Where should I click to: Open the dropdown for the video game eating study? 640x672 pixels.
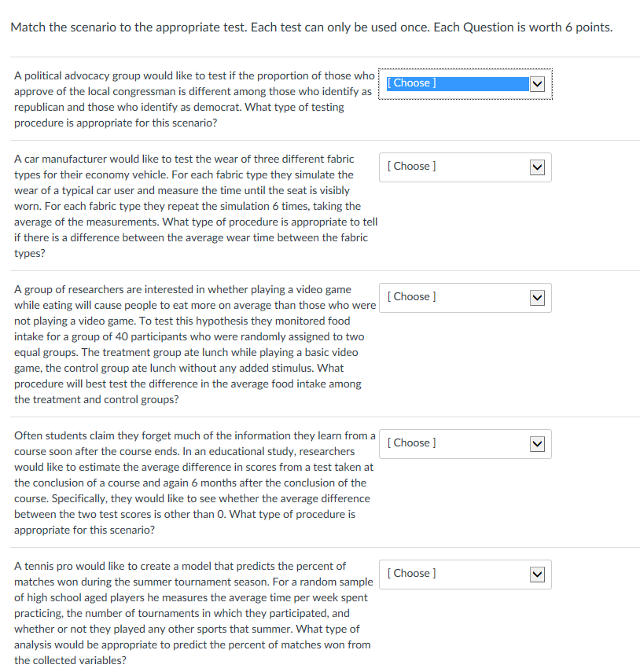[465, 297]
